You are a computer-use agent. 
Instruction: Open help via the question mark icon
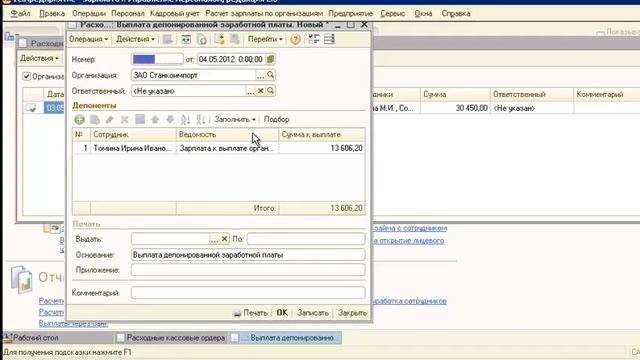[x=296, y=39]
